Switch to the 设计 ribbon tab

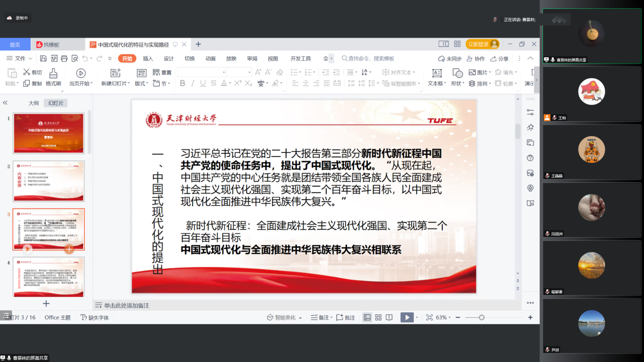[169, 58]
